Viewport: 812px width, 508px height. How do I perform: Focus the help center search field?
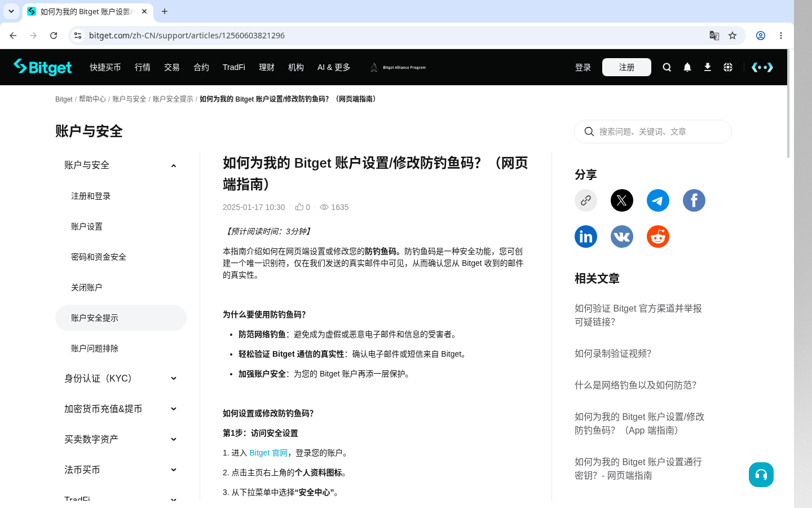(x=653, y=132)
